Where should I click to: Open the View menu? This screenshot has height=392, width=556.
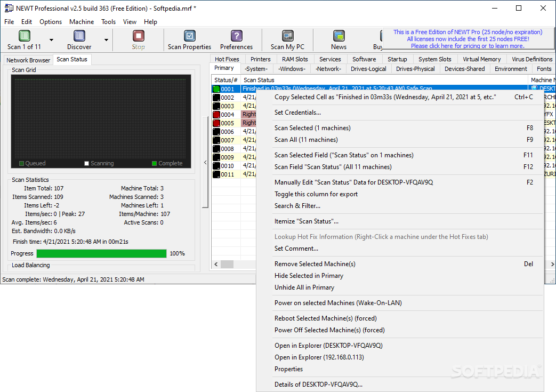coord(130,22)
